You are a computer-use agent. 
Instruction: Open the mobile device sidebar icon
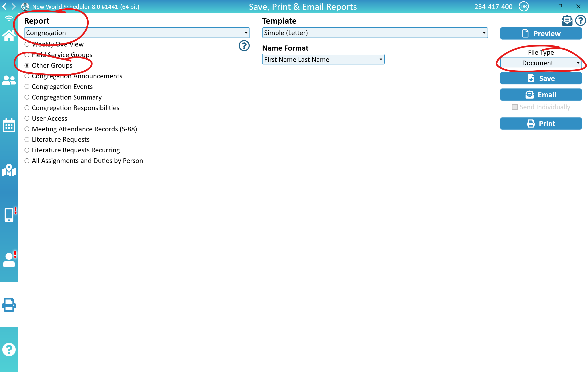[x=9, y=215]
